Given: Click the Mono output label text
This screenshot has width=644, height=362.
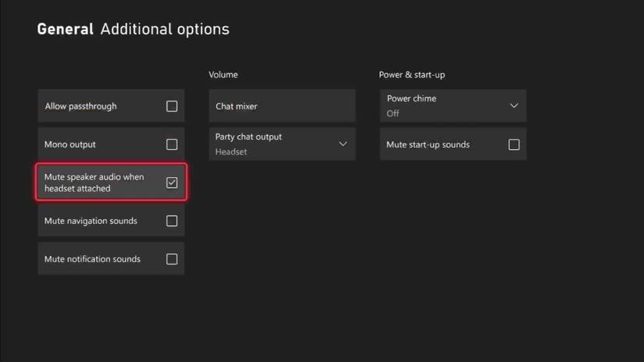Looking at the screenshot, I should (x=70, y=144).
